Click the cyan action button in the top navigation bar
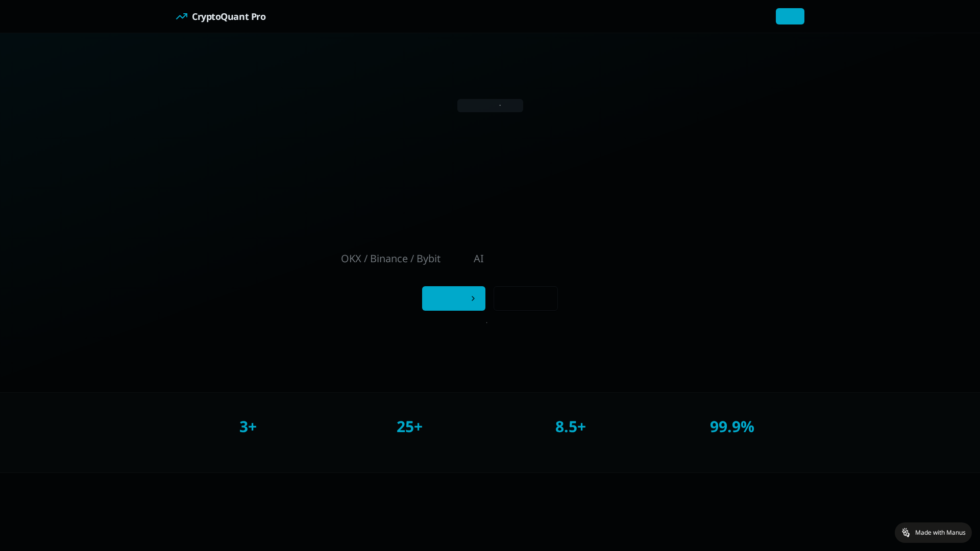Viewport: 980px width, 551px height. (x=790, y=16)
